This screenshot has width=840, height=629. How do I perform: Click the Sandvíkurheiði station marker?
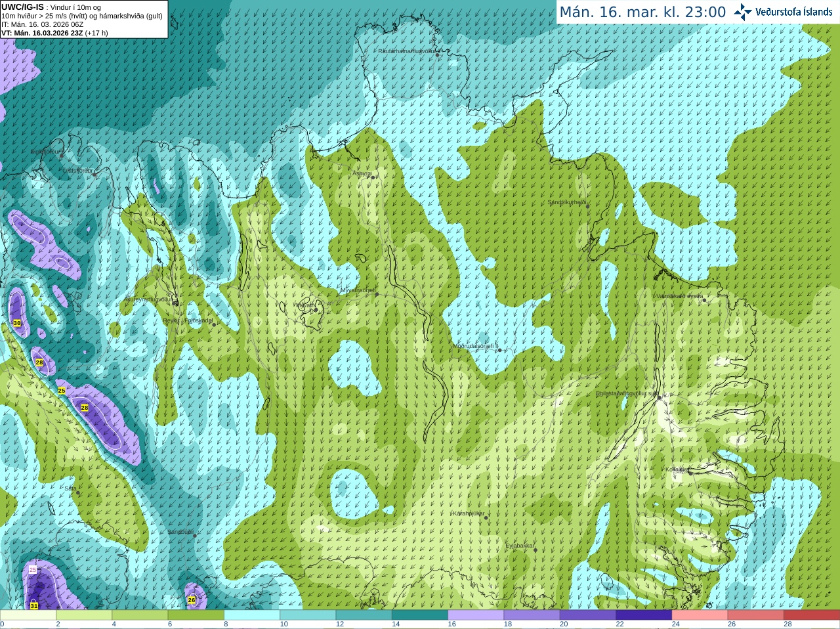point(587,206)
